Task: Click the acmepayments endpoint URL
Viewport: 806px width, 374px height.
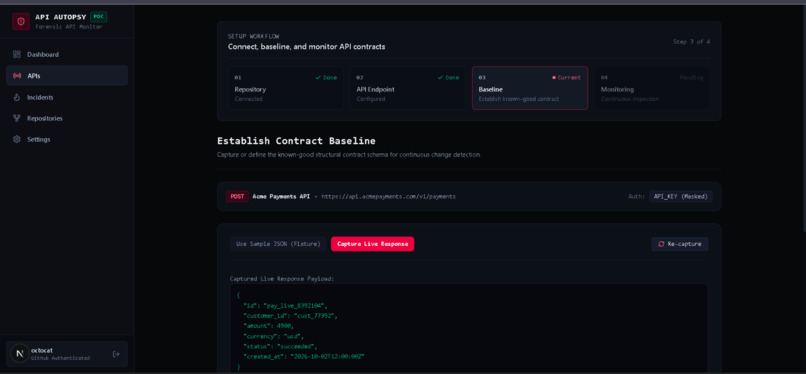Action: click(388, 196)
